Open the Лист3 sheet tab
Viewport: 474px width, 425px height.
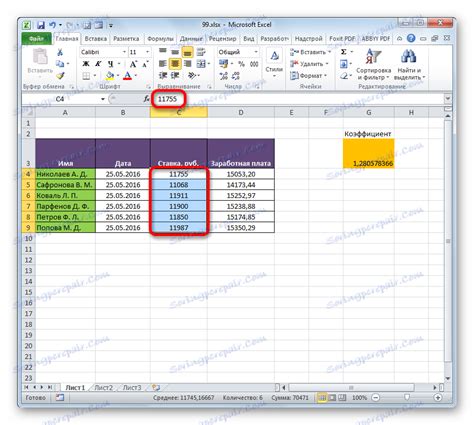point(132,388)
